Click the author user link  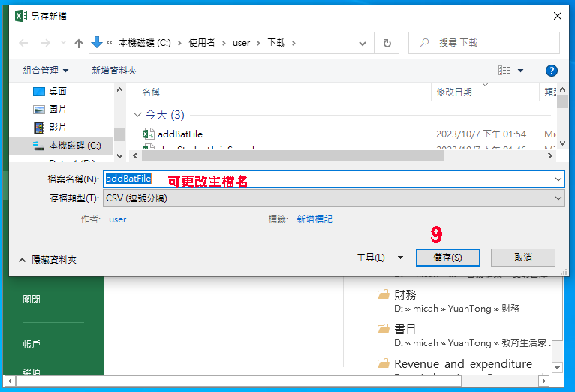click(x=117, y=219)
